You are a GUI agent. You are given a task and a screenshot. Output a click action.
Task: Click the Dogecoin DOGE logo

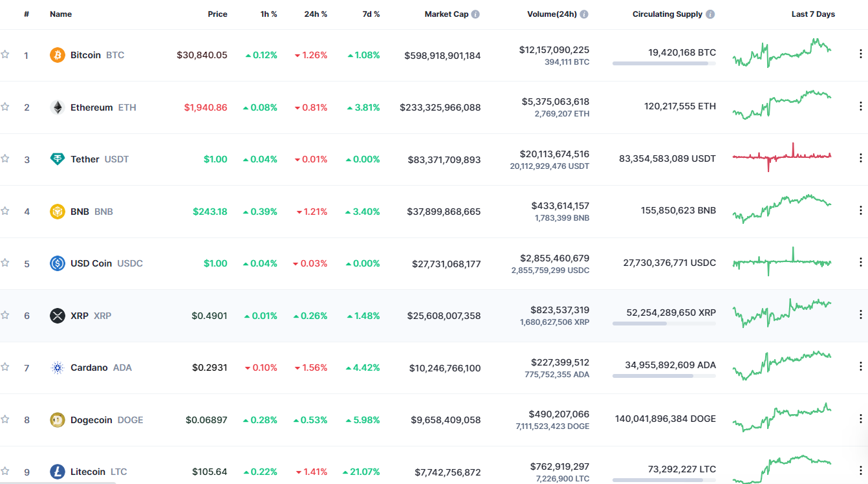[x=58, y=419]
